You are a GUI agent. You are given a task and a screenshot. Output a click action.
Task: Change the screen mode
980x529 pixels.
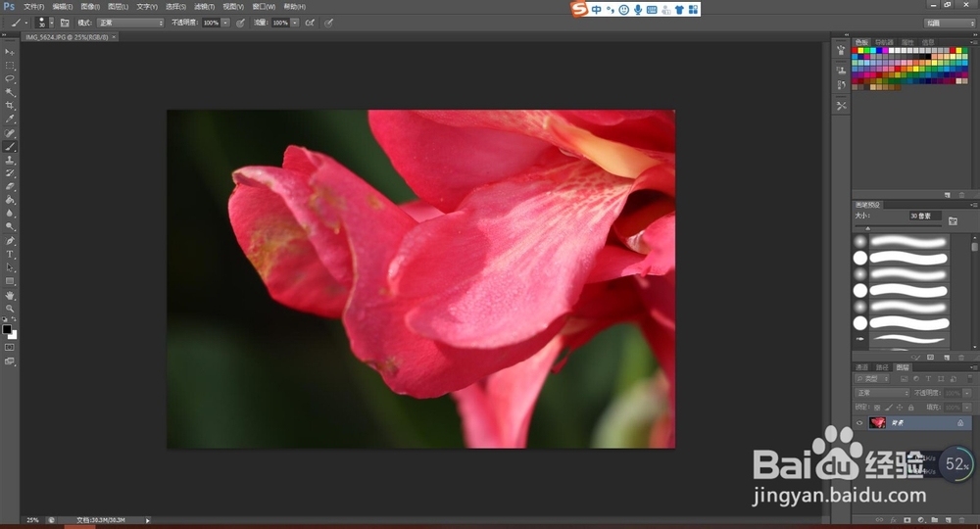point(10,361)
